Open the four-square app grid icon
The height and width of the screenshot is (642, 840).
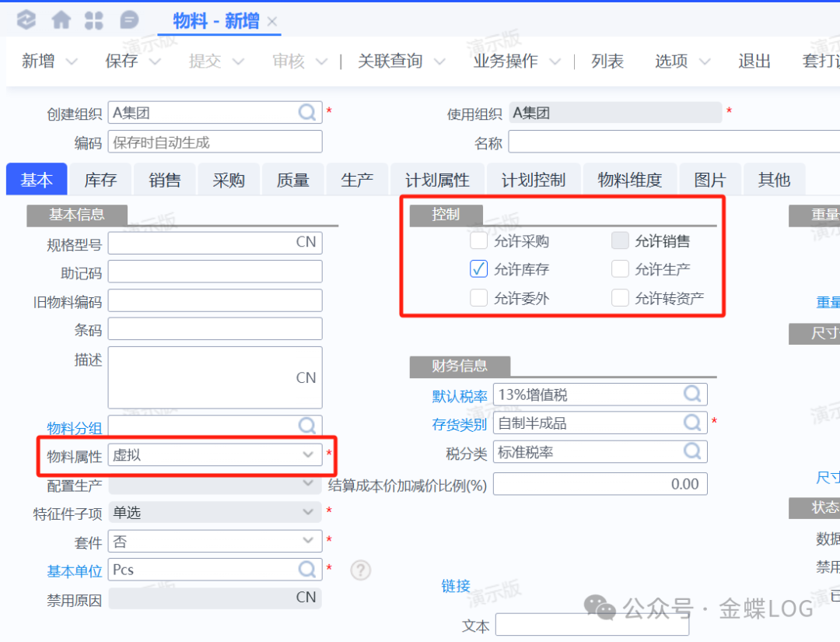pyautogui.click(x=94, y=20)
